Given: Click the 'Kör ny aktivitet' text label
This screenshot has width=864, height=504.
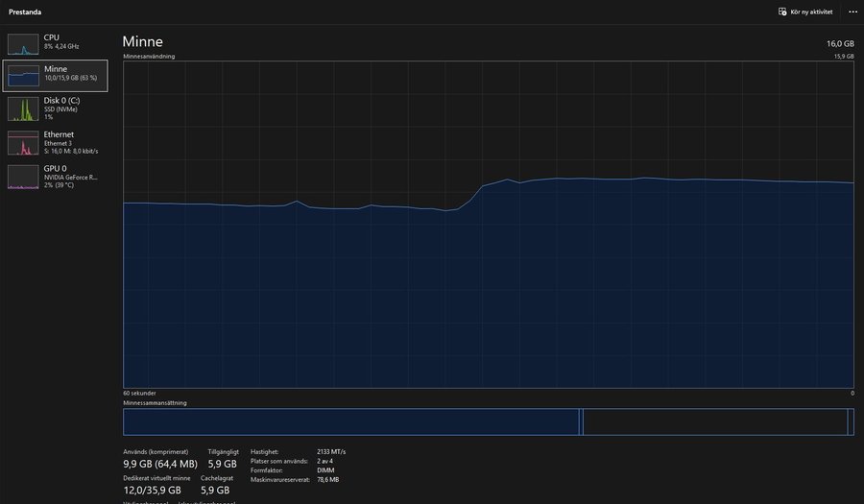Looking at the screenshot, I should (x=812, y=12).
